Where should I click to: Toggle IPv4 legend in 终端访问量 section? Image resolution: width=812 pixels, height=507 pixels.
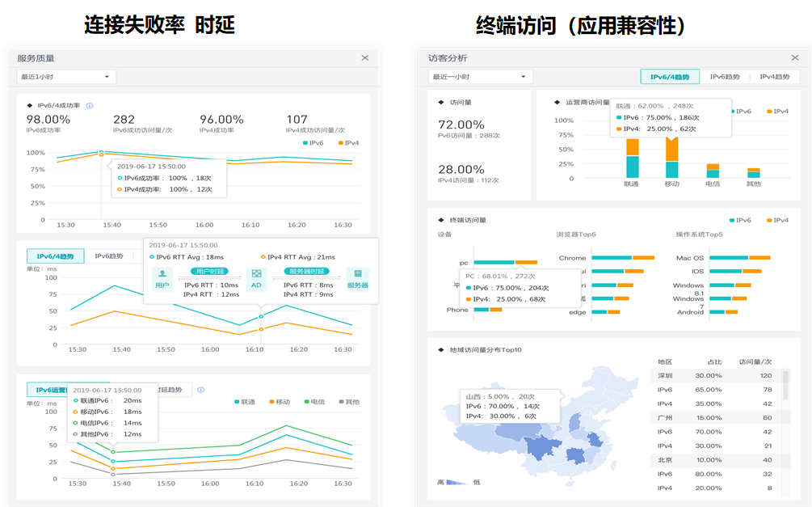coord(778,220)
